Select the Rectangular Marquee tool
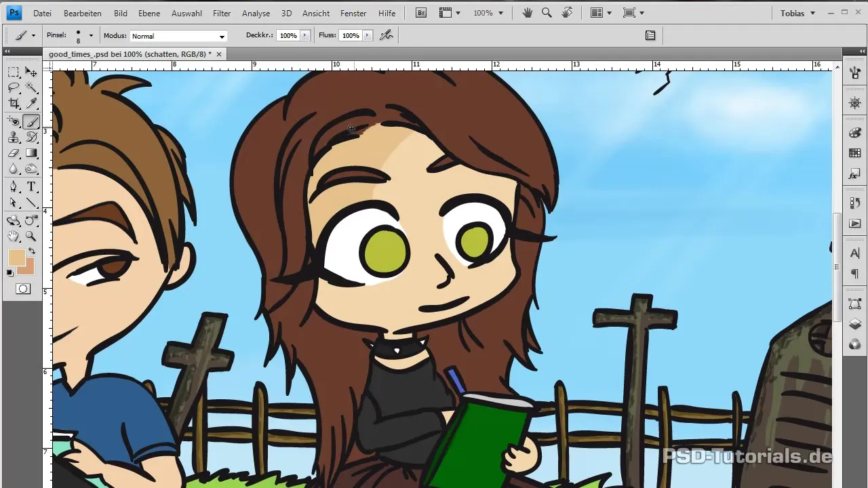The width and height of the screenshot is (868, 488). pos(14,72)
